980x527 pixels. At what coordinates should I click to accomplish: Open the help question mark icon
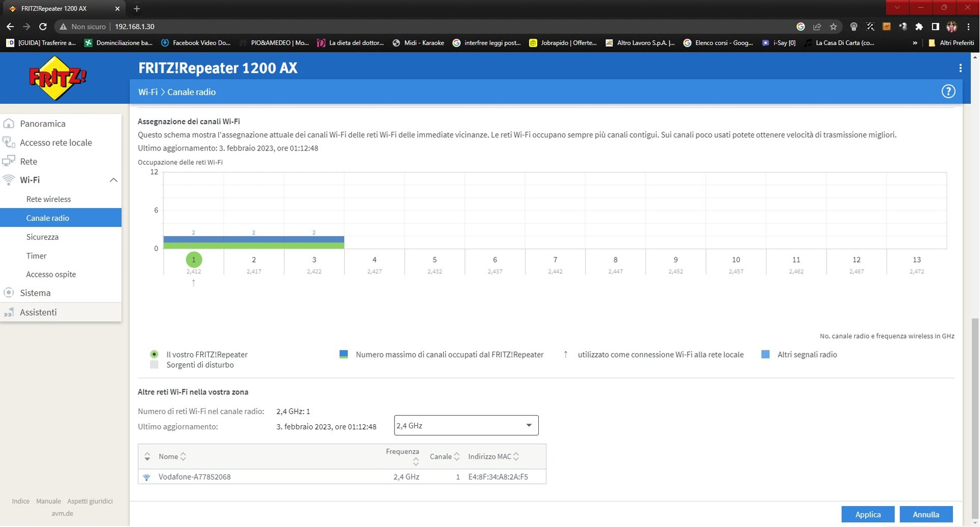948,92
